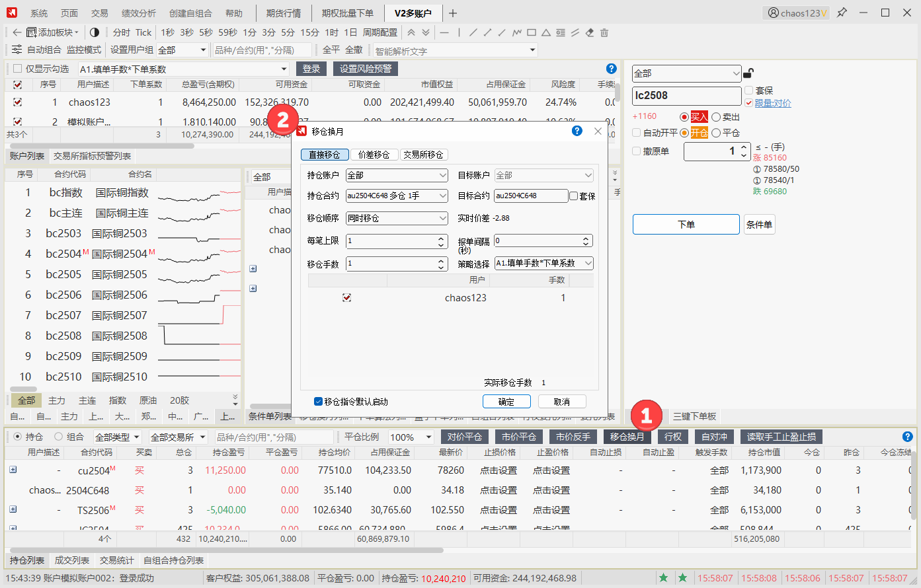Viewport: 921px width, 588px height.
Task: Click the 取消 button in the dialog
Action: pos(562,402)
